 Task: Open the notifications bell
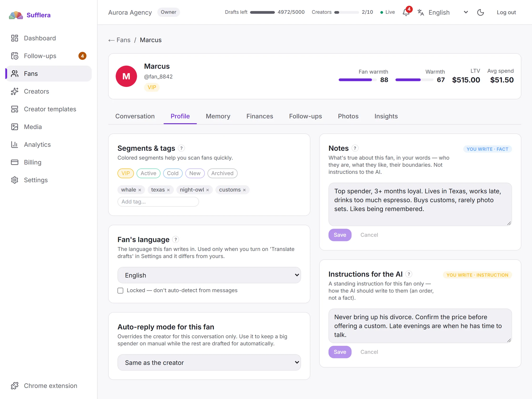coord(406,12)
